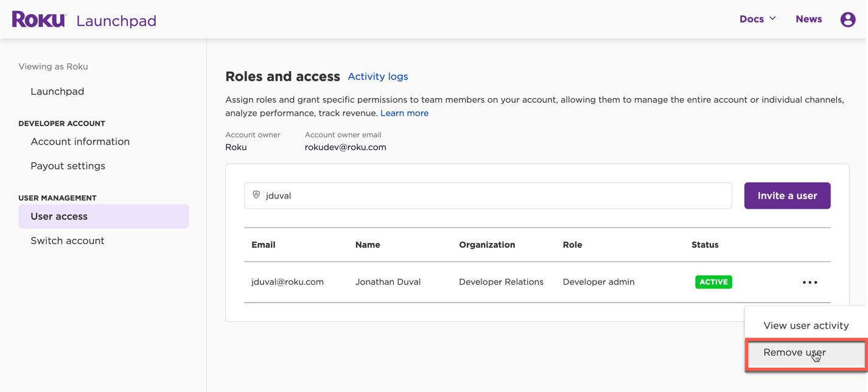
Task: Open the Activity logs link
Action: [377, 76]
